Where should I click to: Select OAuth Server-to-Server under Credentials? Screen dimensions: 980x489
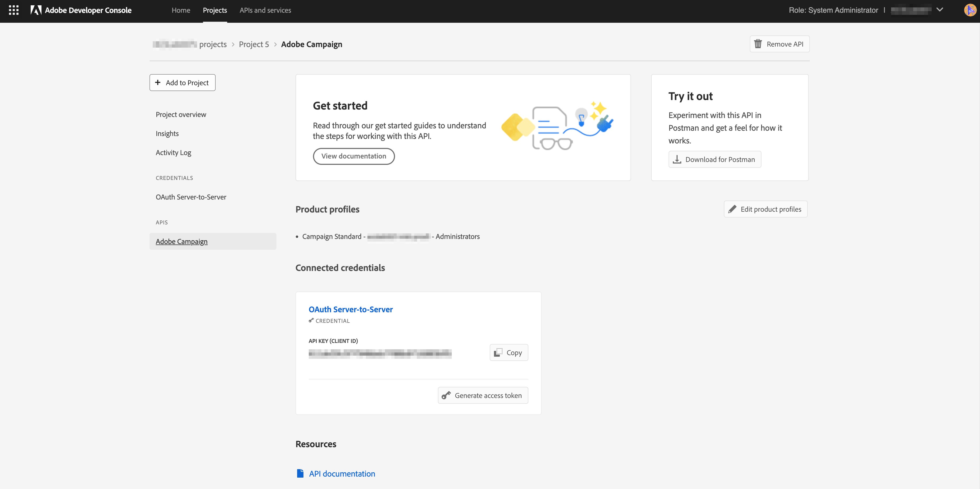[x=190, y=197]
